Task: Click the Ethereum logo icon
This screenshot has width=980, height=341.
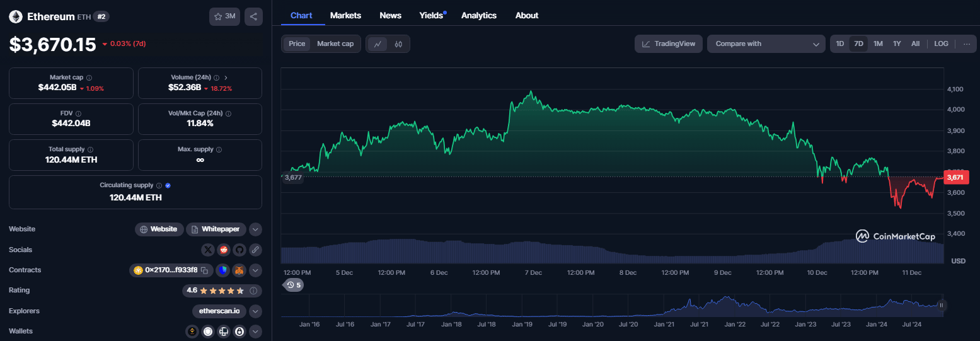Action: click(15, 17)
